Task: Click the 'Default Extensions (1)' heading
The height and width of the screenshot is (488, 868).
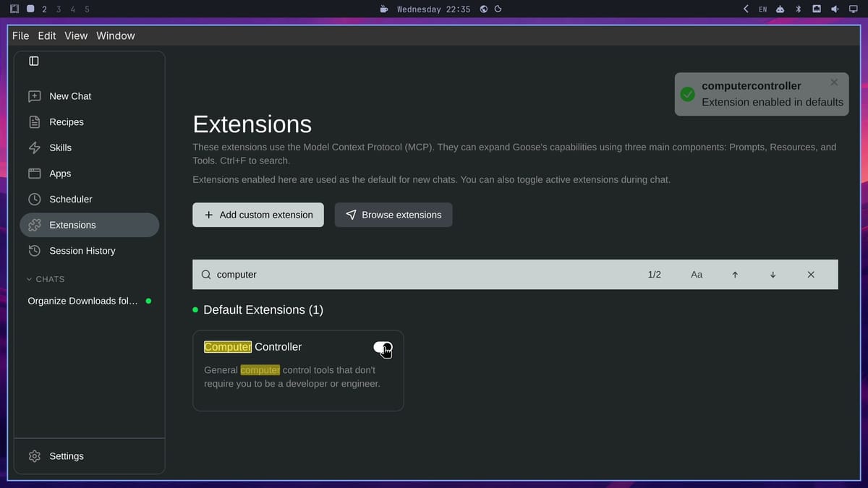Action: [x=263, y=309]
